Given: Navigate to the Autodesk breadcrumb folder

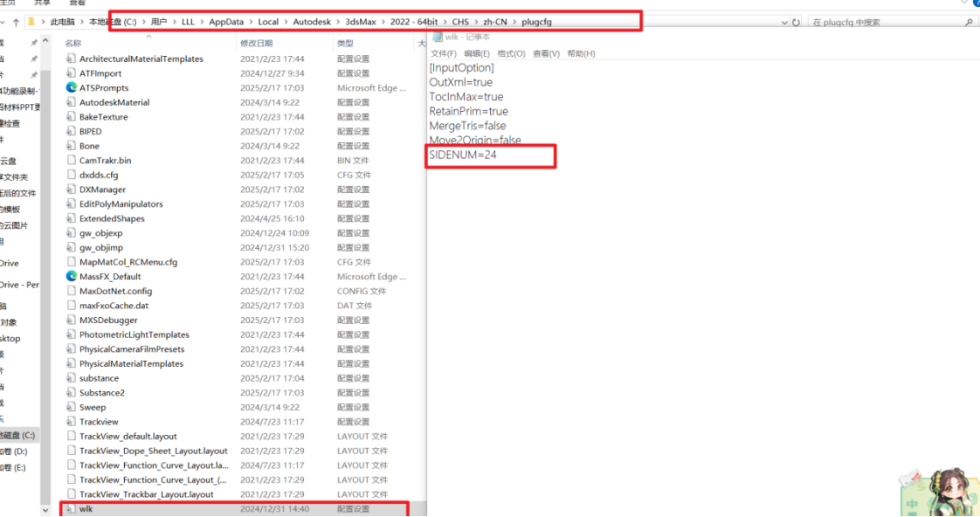Looking at the screenshot, I should [x=312, y=22].
